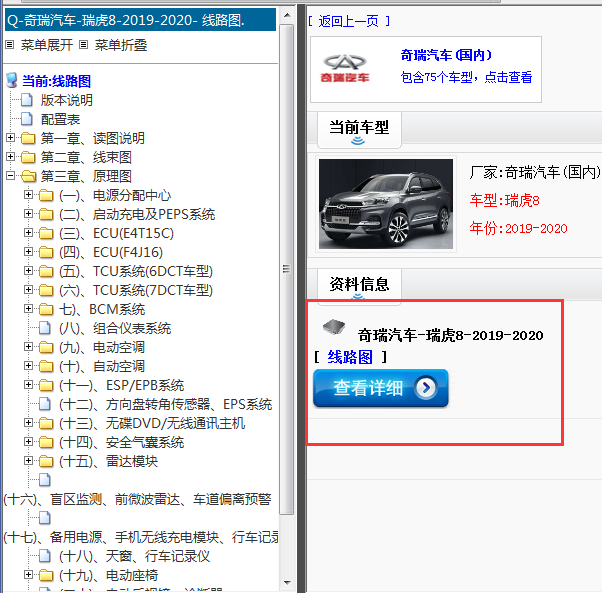Select (十七)、备用电源、手机无线充电模块 row text
The height and width of the screenshot is (593, 602).
(x=141, y=537)
